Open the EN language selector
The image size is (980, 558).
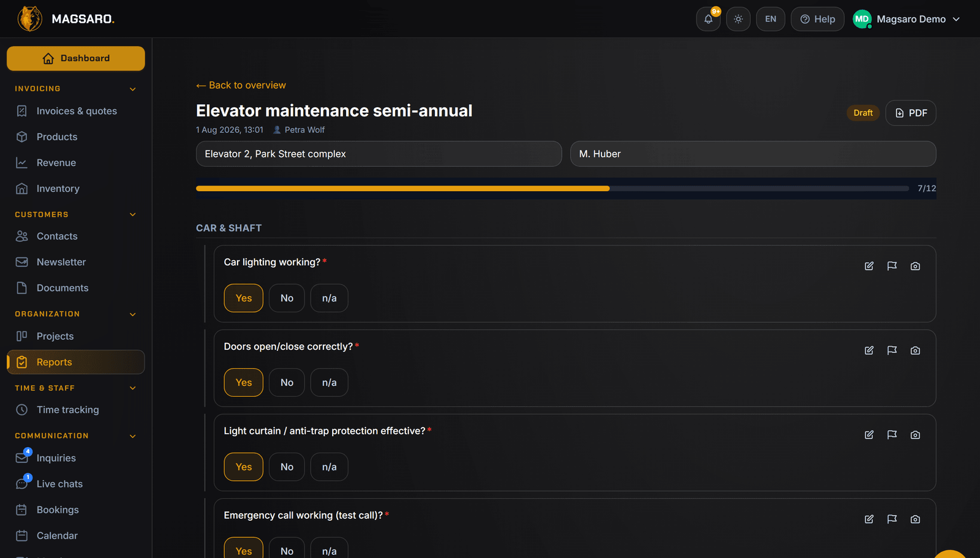tap(771, 19)
